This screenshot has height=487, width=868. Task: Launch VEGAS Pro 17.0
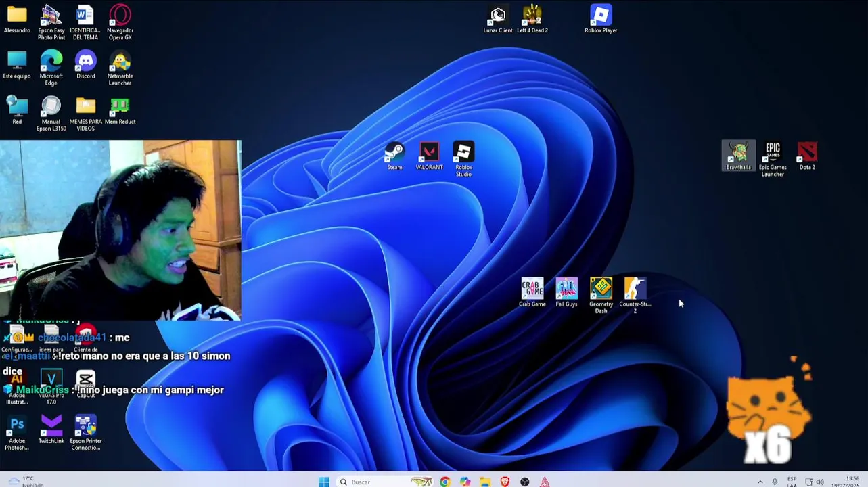51,387
